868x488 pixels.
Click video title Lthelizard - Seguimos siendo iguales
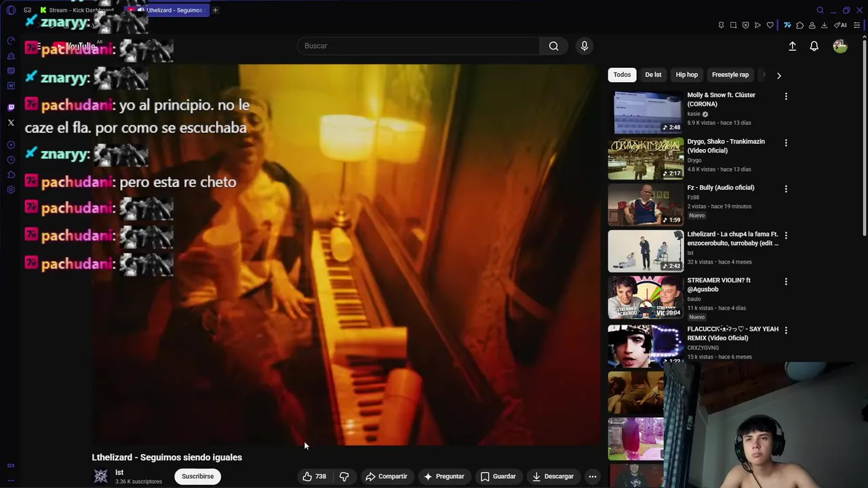(x=167, y=457)
